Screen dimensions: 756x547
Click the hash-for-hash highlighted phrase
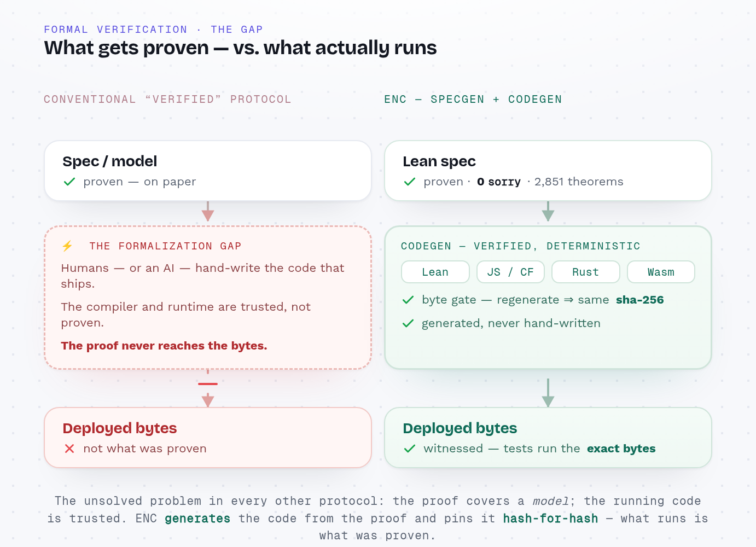pyautogui.click(x=550, y=519)
